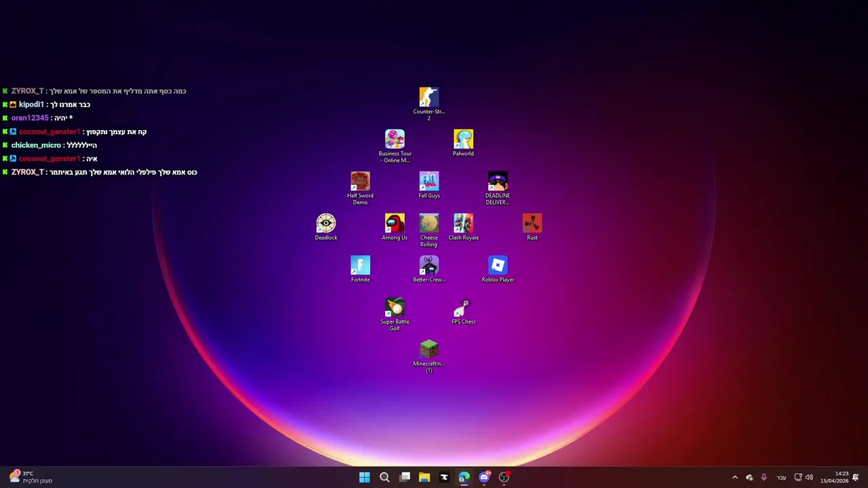The image size is (868, 488).
Task: Select the Cheese Rolling desktop icon
Action: pos(429,230)
